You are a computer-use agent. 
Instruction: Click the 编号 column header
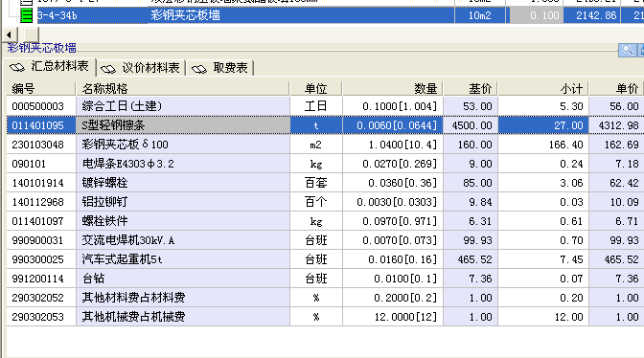pyautogui.click(x=41, y=88)
